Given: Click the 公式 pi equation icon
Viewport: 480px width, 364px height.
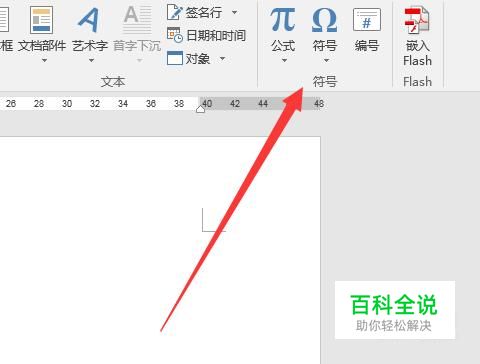Looking at the screenshot, I should 283,20.
